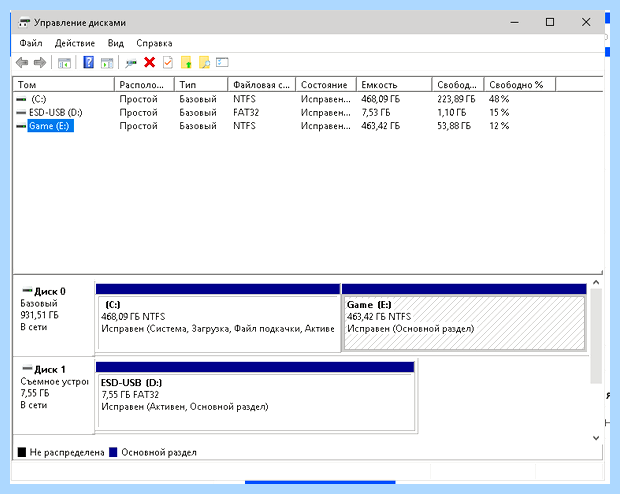The image size is (620, 494).
Task: Close the Управление дисками window
Action: pyautogui.click(x=586, y=22)
